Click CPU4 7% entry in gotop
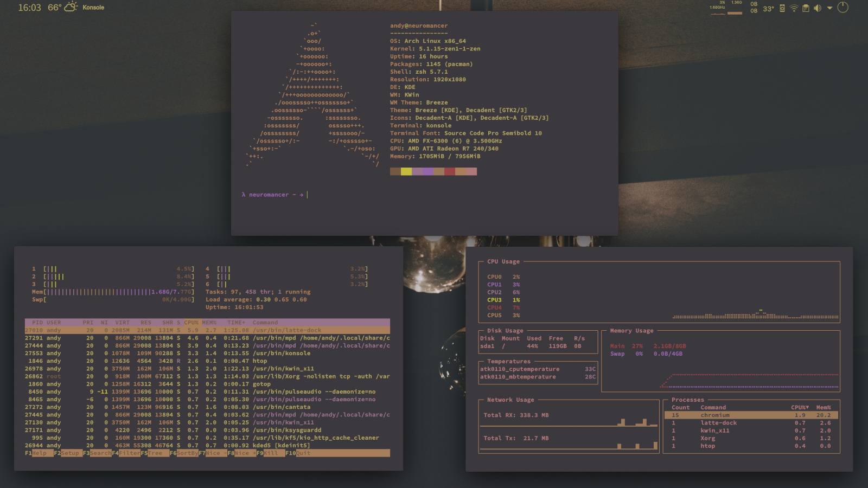Viewport: 868px width, 488px height. click(x=503, y=307)
